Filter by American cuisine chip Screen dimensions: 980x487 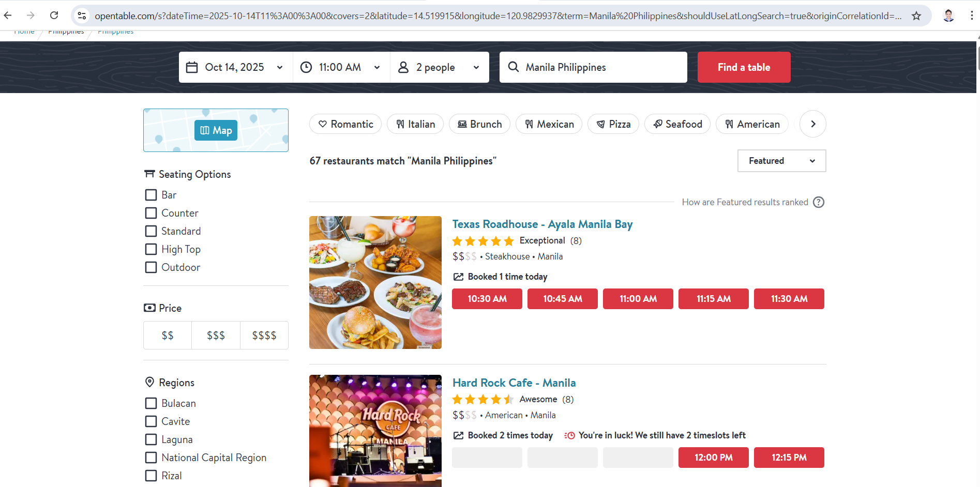752,124
